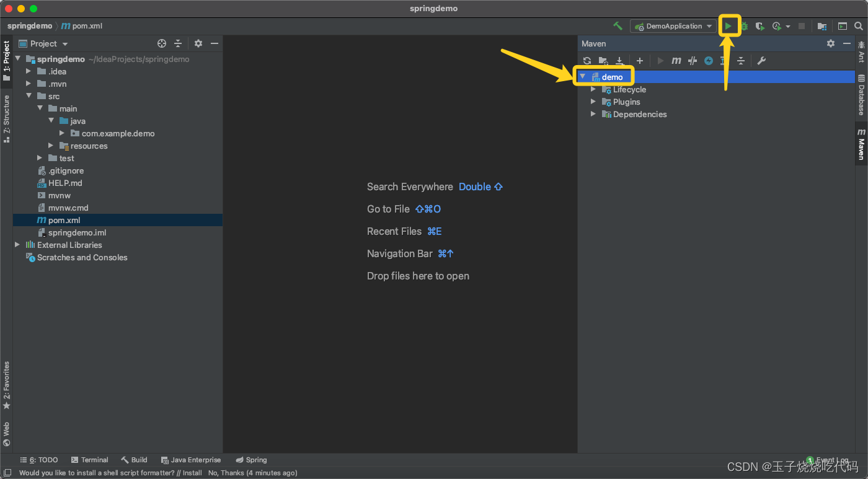Run DemoApplication with the green play button
The image size is (868, 479).
coord(728,26)
